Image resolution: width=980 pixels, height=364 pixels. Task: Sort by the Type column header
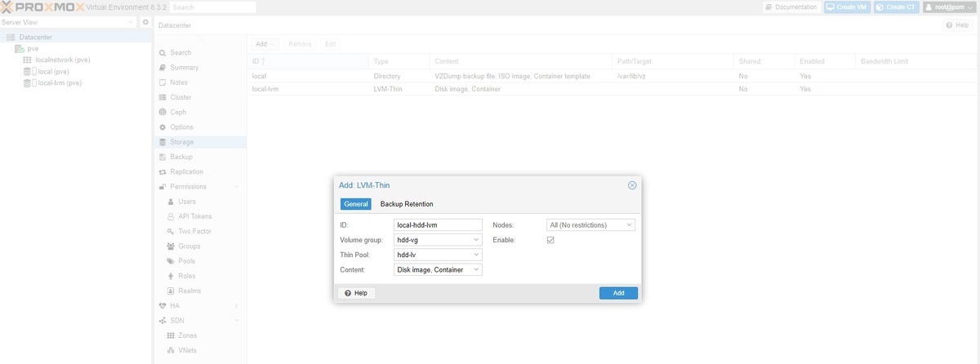pos(399,61)
